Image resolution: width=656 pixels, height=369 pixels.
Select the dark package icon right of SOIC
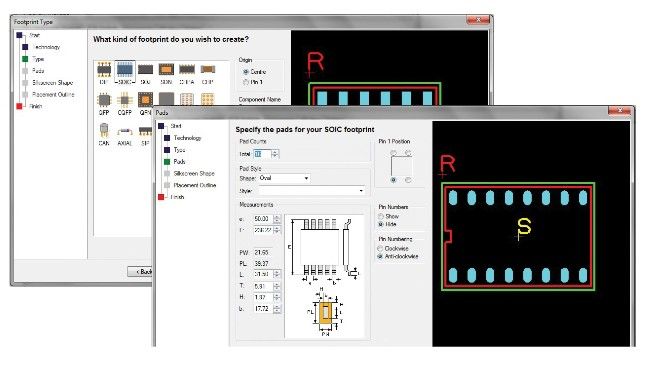click(x=146, y=69)
